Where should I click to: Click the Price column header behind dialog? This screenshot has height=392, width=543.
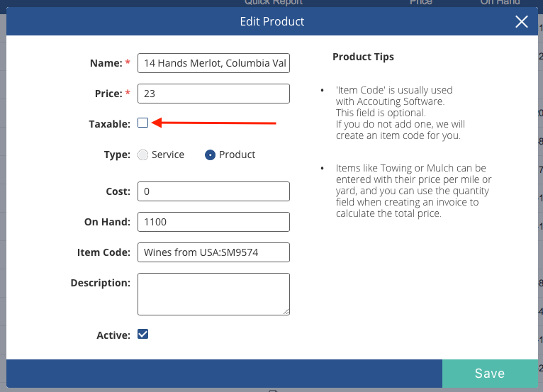pyautogui.click(x=421, y=2)
